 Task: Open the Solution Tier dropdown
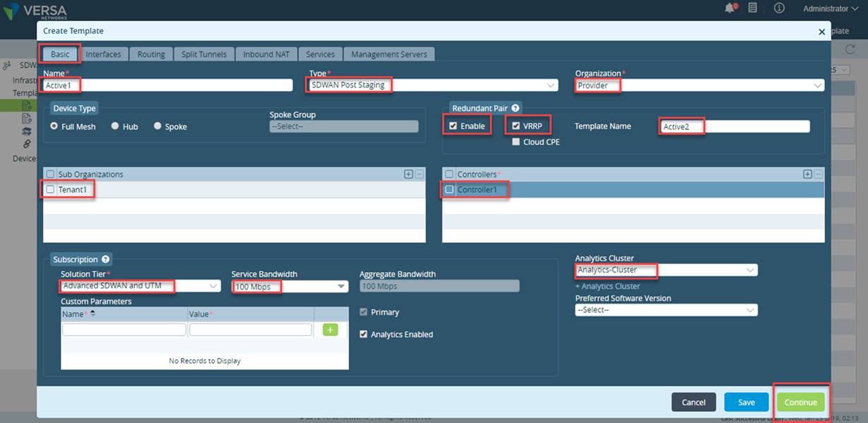click(x=141, y=286)
